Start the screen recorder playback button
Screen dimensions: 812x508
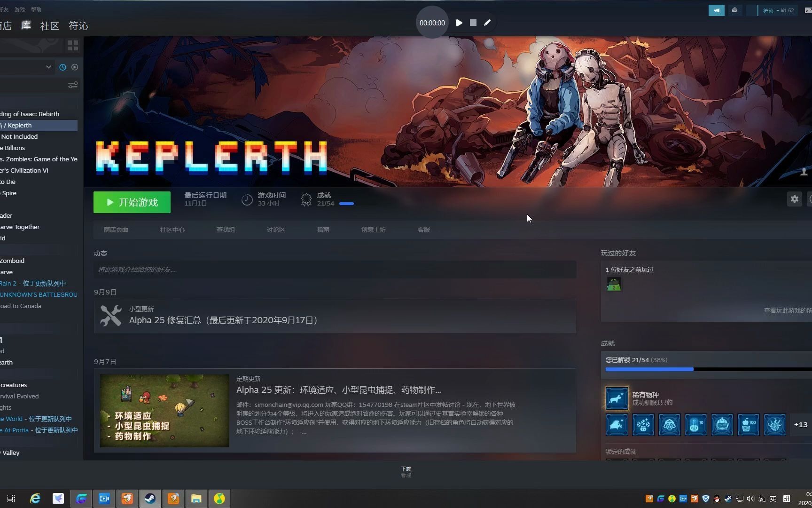[459, 23]
